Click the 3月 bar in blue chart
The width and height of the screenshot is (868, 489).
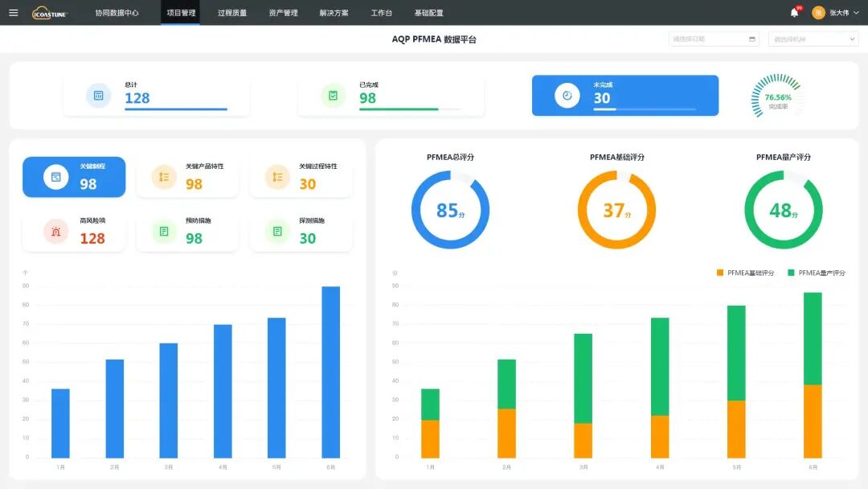click(x=169, y=401)
